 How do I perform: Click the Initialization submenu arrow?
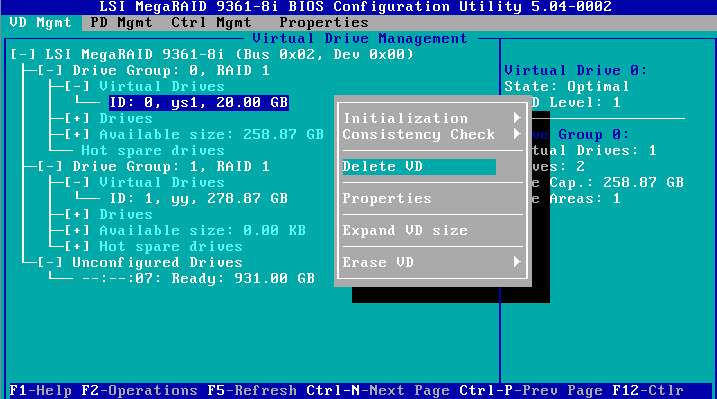[x=517, y=118]
